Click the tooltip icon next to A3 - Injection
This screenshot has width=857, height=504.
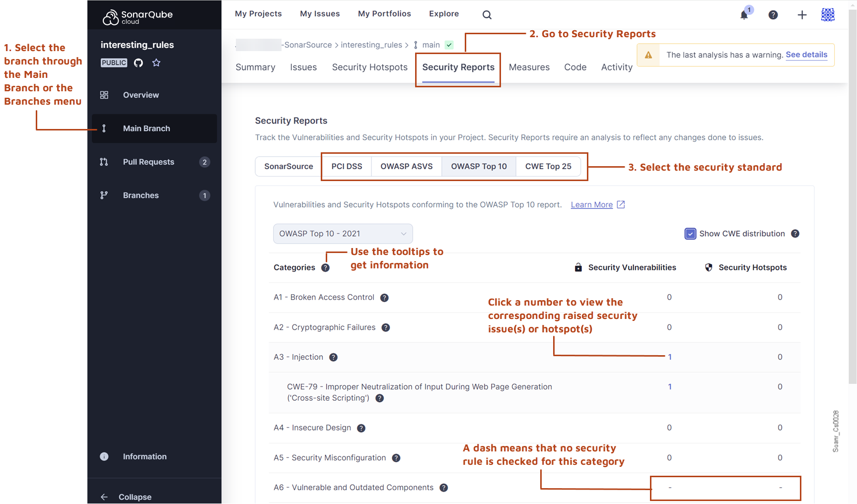click(333, 357)
